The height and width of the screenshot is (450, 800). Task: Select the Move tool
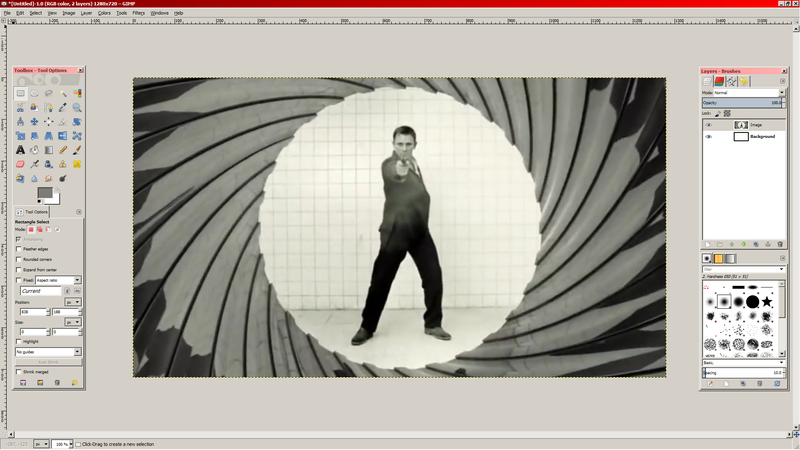tap(34, 122)
